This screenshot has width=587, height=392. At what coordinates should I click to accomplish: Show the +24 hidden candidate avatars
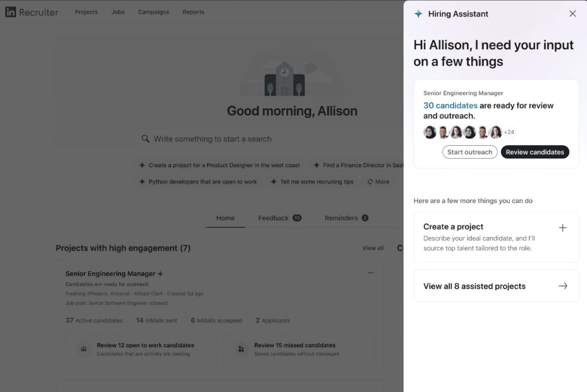tap(509, 132)
